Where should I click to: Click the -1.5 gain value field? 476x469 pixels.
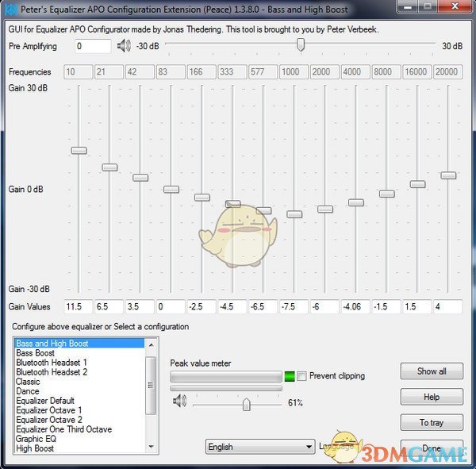[x=386, y=306]
